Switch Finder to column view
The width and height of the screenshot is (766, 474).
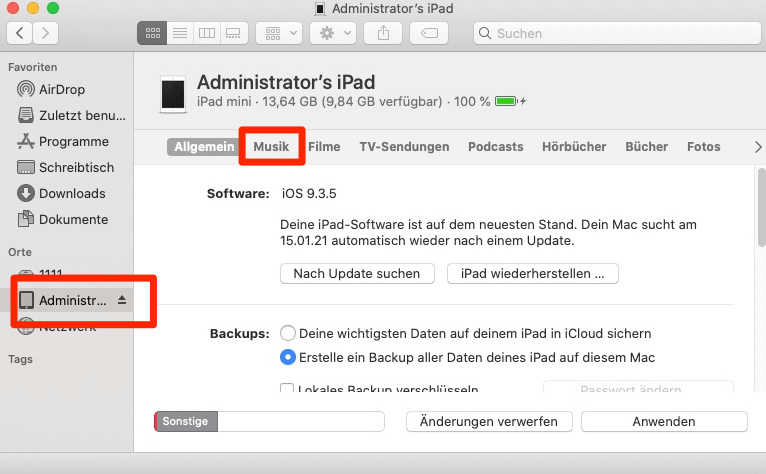[207, 33]
